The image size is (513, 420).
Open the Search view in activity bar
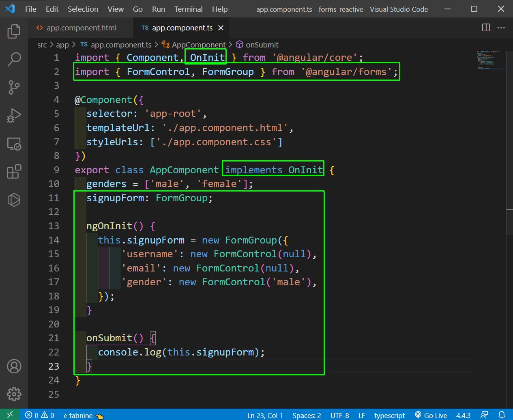14,59
